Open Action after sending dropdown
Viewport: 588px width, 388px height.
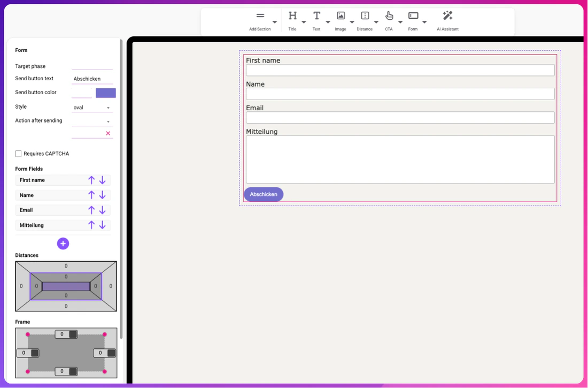pyautogui.click(x=92, y=121)
